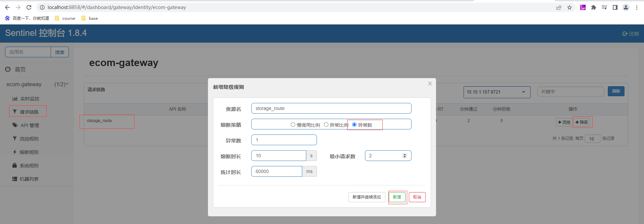
Task: Bookmark this page star icon
Action: point(570,7)
